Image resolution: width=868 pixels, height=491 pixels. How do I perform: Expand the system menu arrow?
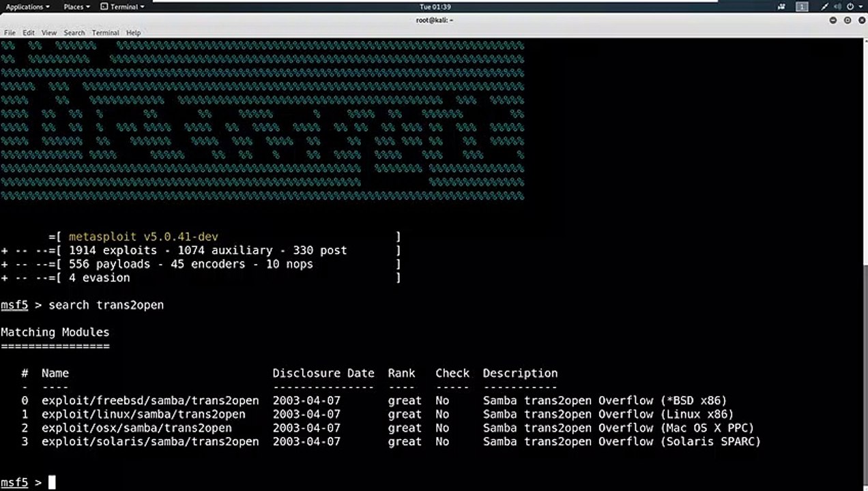[x=859, y=7]
